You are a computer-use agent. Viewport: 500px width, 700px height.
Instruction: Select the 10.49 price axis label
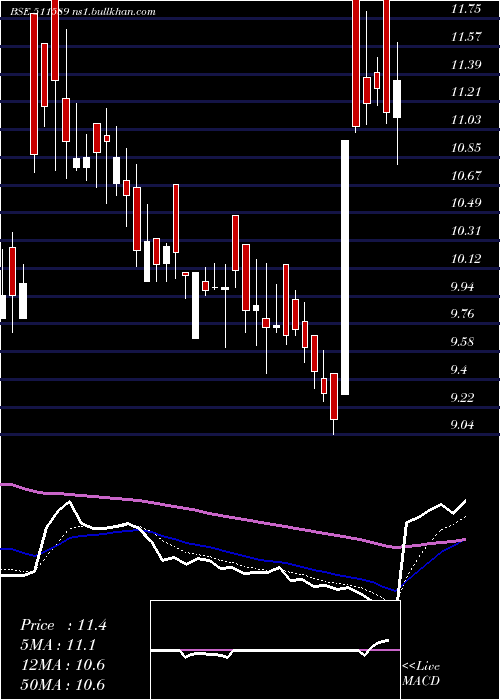pos(466,203)
